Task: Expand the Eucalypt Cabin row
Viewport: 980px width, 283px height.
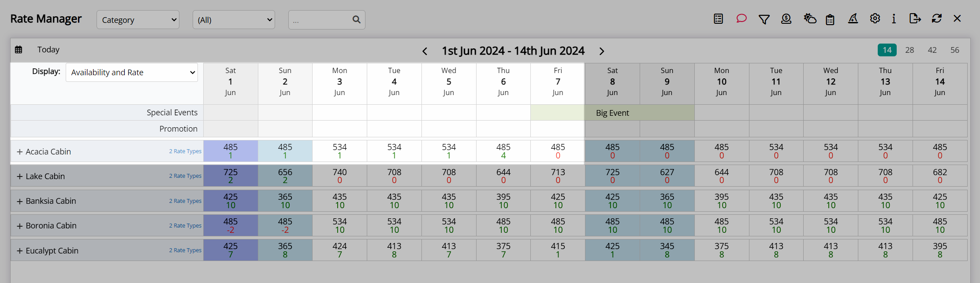Action: (20, 251)
